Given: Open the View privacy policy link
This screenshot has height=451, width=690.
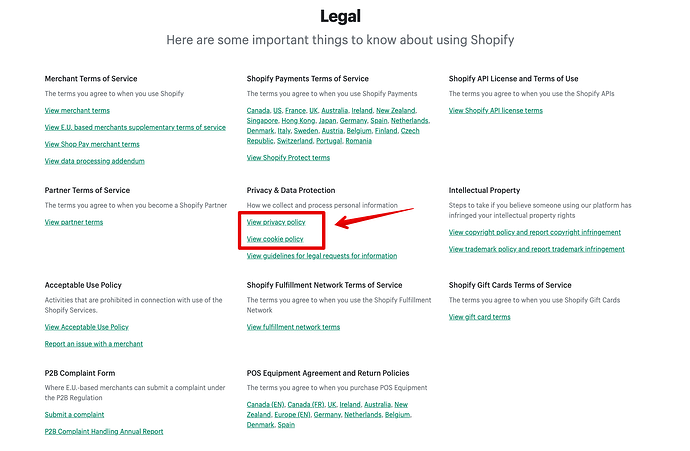Looking at the screenshot, I should pos(276,222).
